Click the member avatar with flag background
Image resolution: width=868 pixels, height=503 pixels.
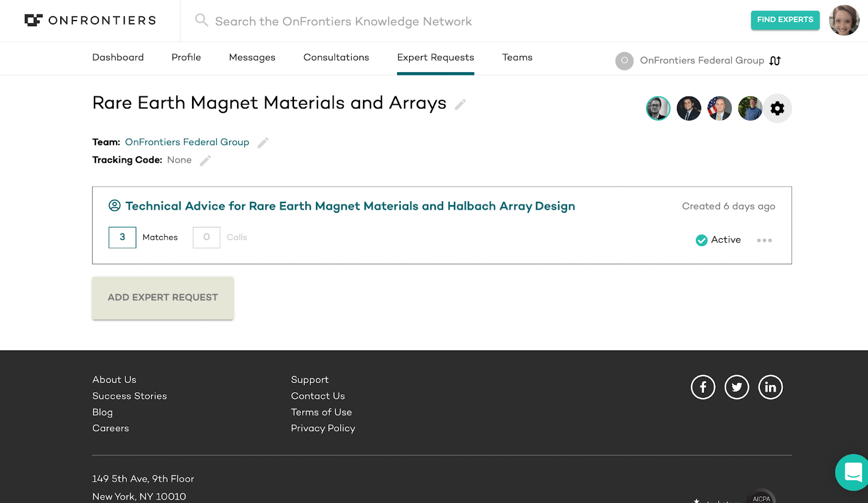pos(719,109)
